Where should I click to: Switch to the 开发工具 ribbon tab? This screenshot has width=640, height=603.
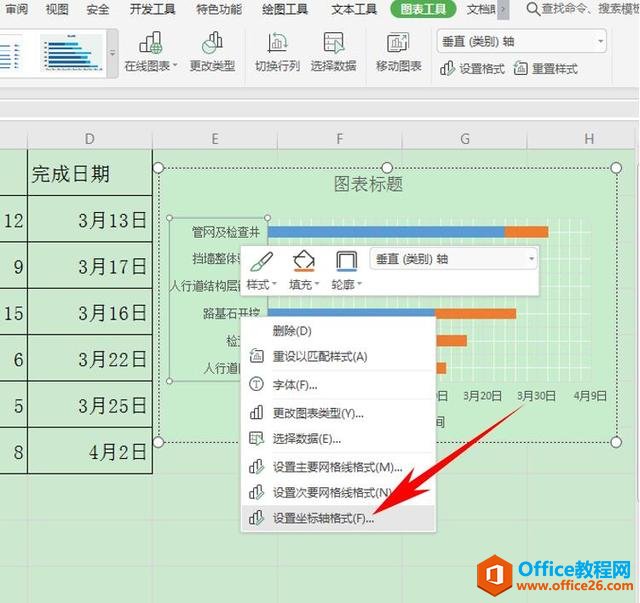152,9
